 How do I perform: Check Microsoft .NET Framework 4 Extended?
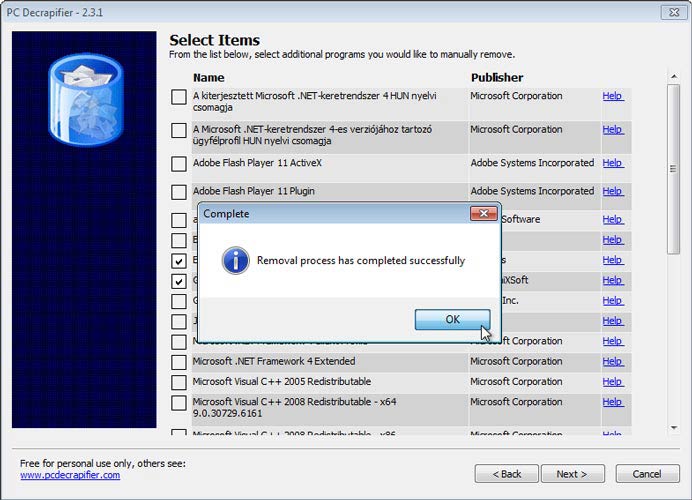tap(179, 362)
